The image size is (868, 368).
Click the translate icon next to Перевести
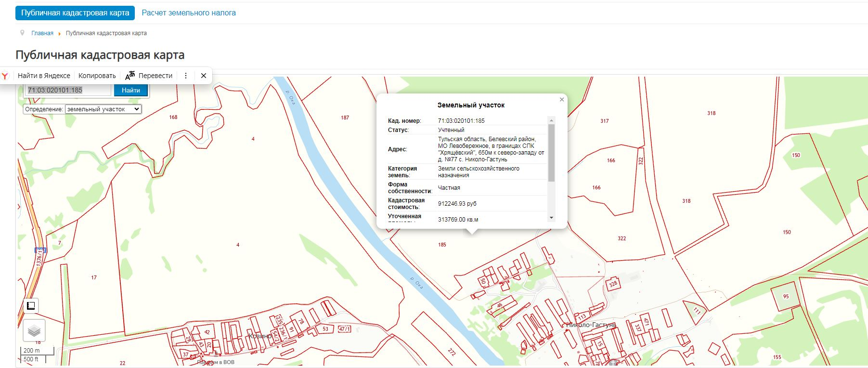(x=130, y=76)
